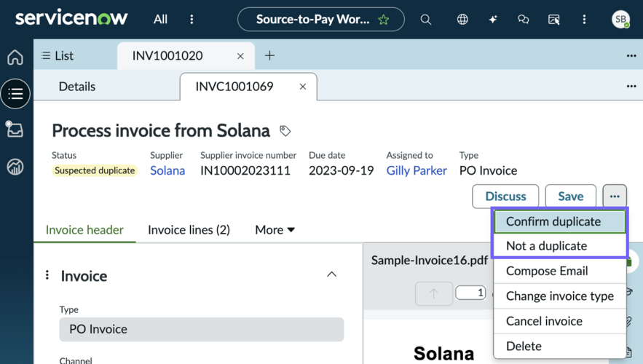Open the globe scope selector icon
This screenshot has width=643, height=364.
point(462,19)
